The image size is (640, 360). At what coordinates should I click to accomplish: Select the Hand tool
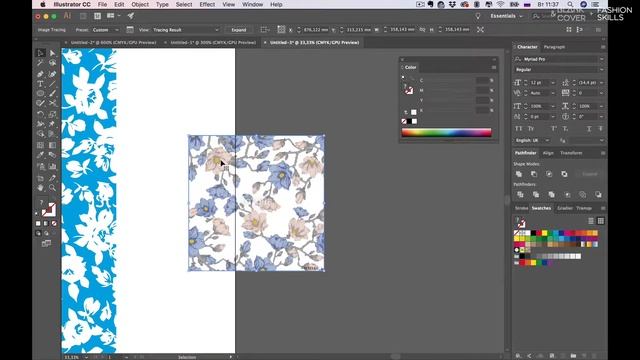(40, 188)
